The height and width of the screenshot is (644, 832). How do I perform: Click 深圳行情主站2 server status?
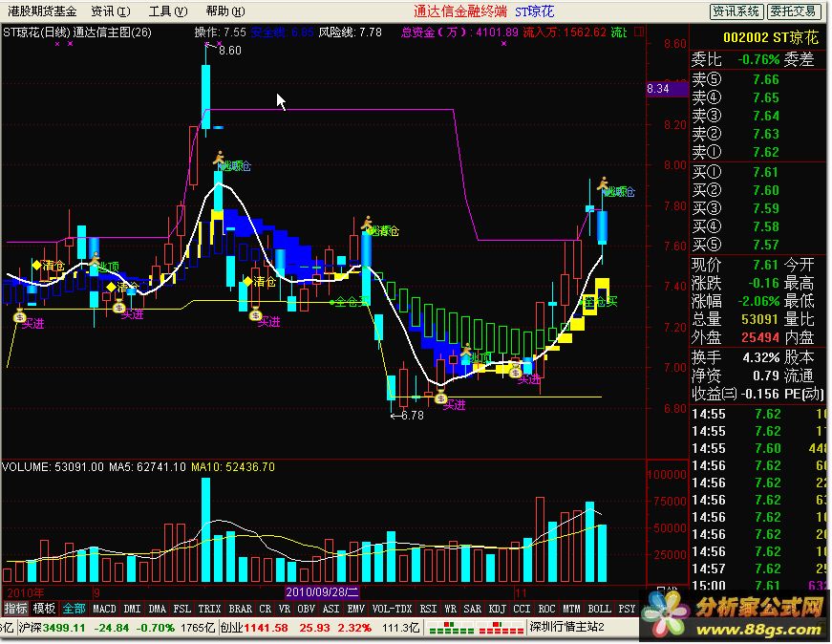(x=567, y=627)
